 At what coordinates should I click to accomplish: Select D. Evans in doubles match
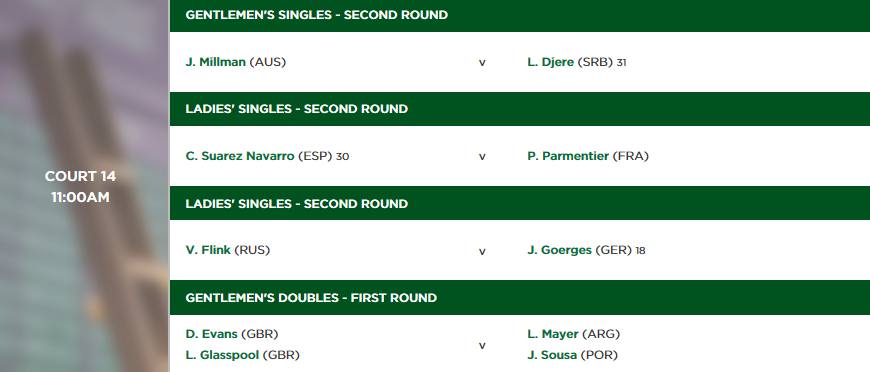click(x=211, y=334)
